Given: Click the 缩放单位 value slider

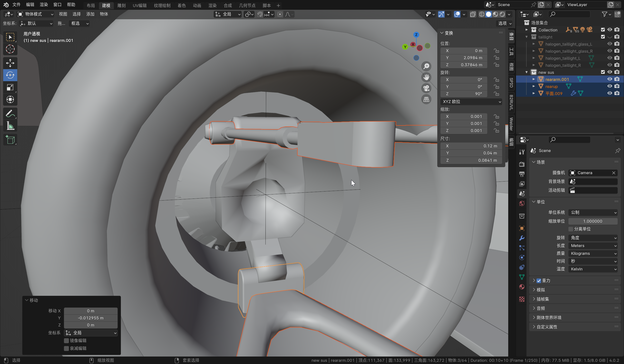Looking at the screenshot, I should (592, 221).
